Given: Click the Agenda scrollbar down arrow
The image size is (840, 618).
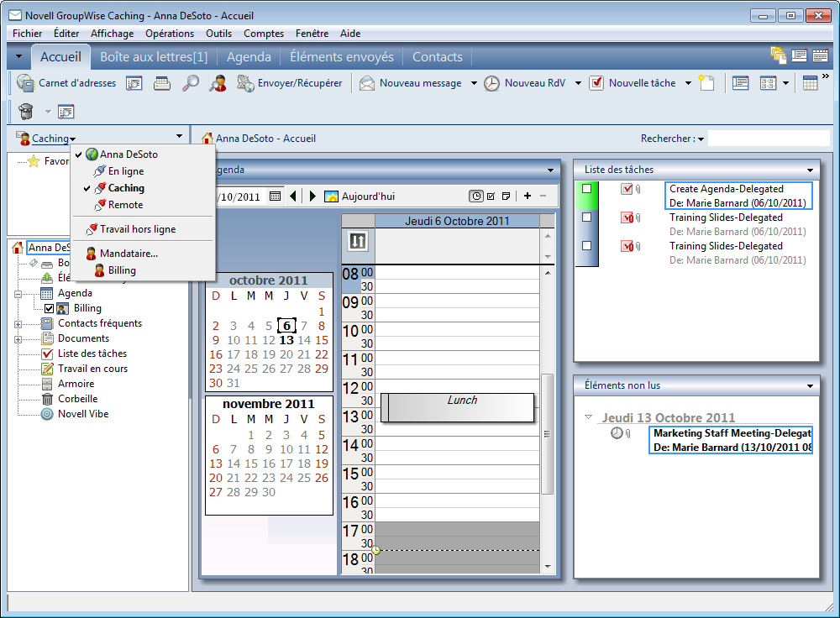Looking at the screenshot, I should [548, 566].
